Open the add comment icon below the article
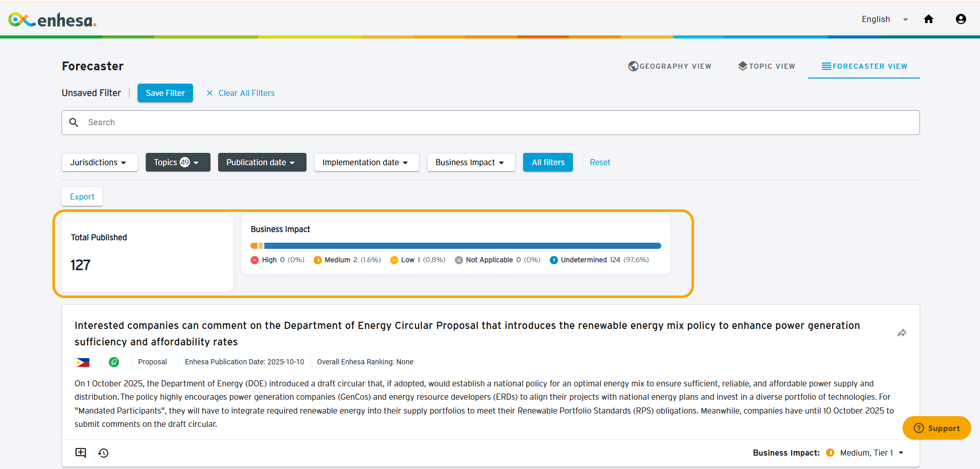This screenshot has height=469, width=980. tap(81, 453)
